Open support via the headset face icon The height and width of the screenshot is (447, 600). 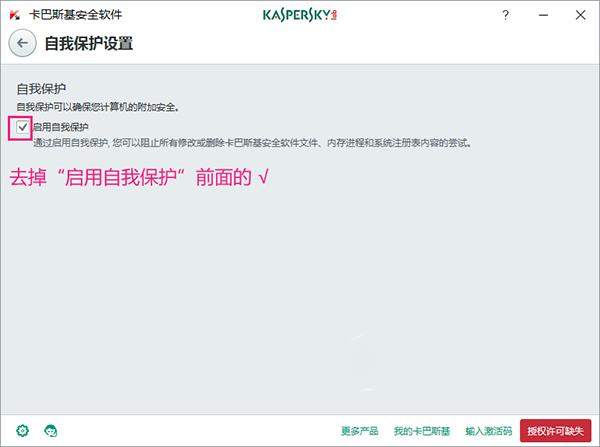51,431
